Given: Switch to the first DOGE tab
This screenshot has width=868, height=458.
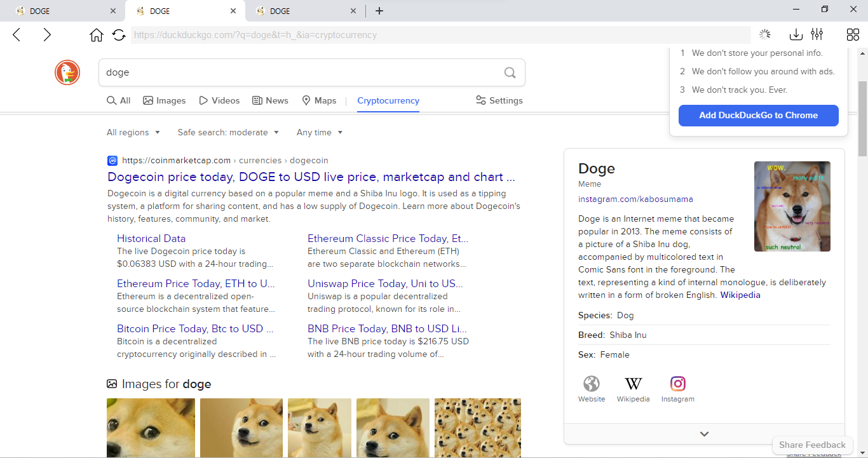Looking at the screenshot, I should [64, 11].
